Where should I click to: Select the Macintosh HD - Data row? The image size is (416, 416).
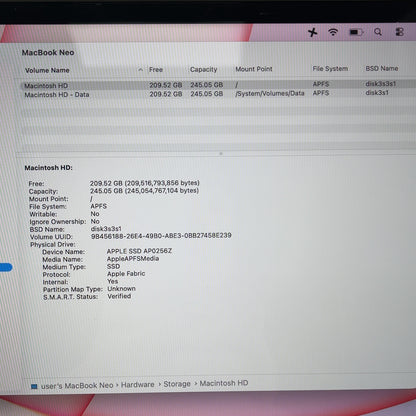tap(218, 94)
